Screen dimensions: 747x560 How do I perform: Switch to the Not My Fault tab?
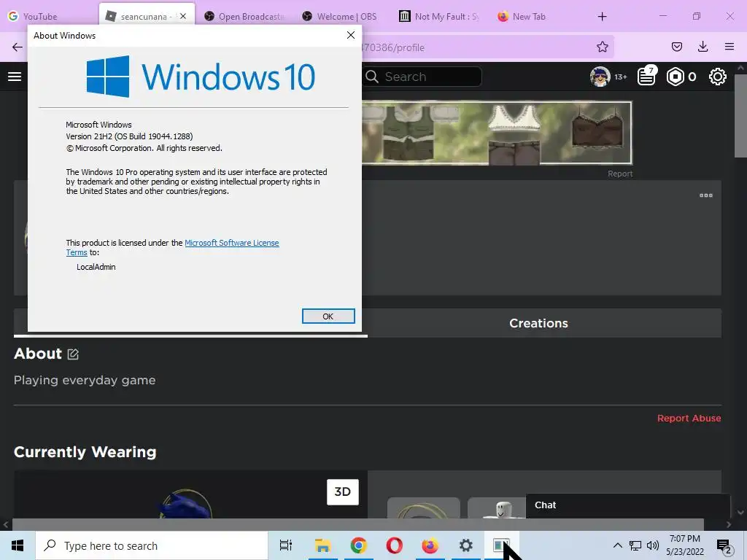click(438, 16)
